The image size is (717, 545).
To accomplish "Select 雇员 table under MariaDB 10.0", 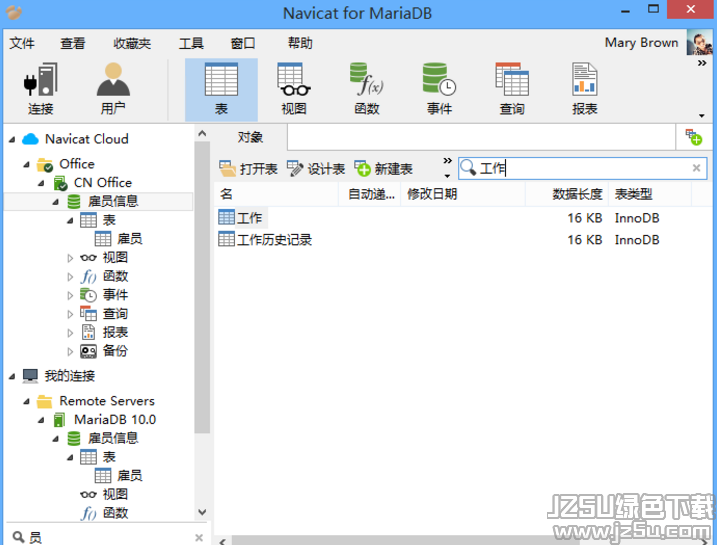I will 129,476.
